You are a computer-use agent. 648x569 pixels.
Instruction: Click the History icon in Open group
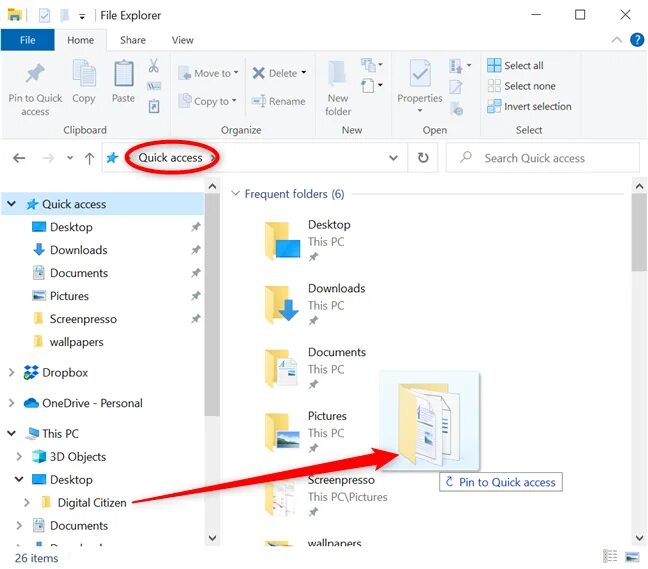coord(456,109)
